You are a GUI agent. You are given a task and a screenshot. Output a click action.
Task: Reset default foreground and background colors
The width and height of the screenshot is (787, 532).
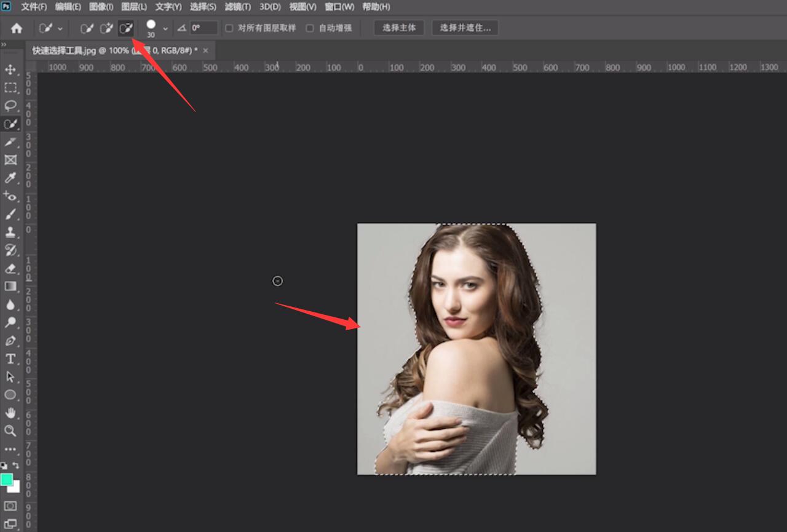tap(4, 466)
